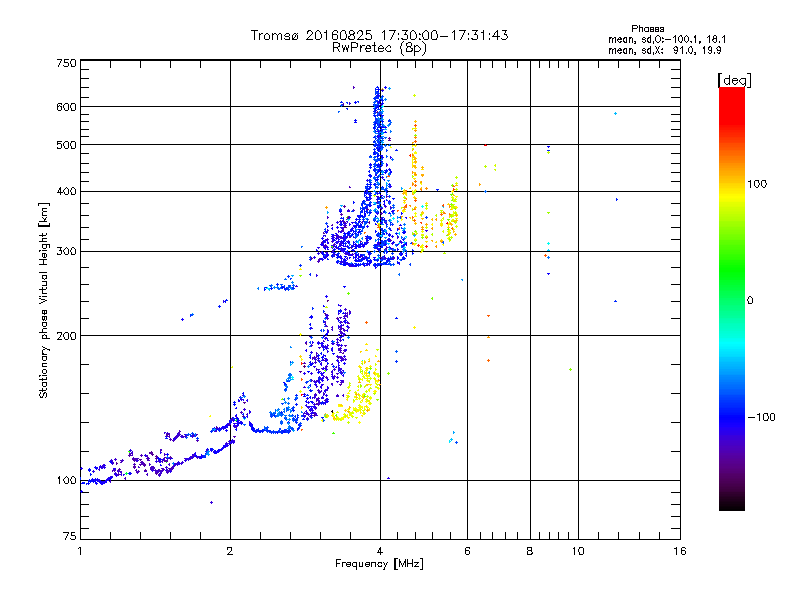Click the y-axis tick label '200'
Viewport: 800px width, 600px height.
67,336
